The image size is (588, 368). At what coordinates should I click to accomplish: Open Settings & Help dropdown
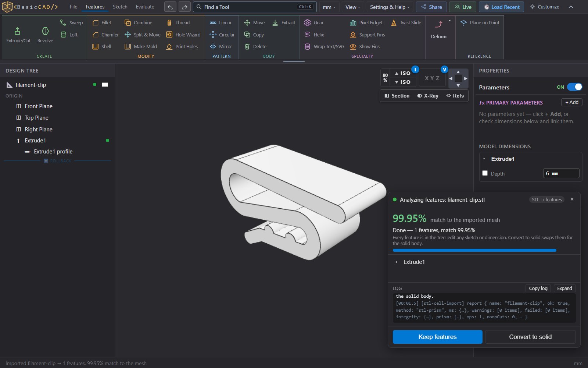pyautogui.click(x=390, y=7)
